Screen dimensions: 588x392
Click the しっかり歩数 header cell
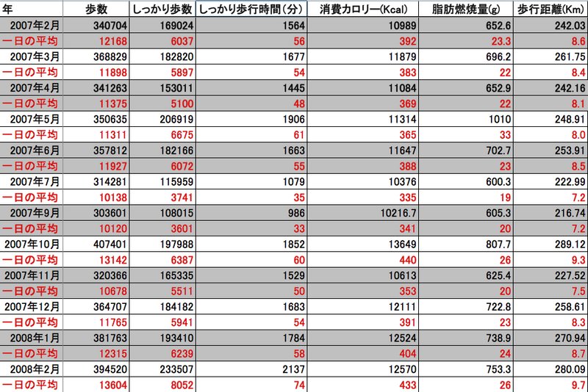[162, 10]
